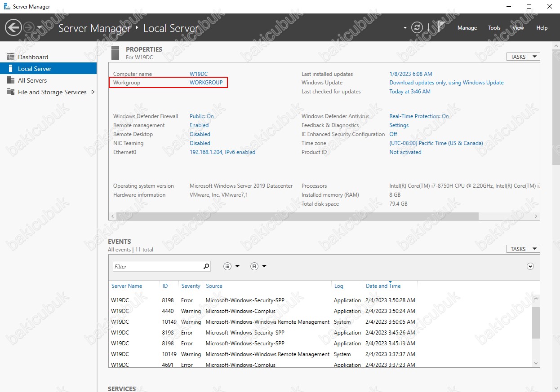Click the Local Server breadcrumb title
Viewport: 560px width, 392px height.
click(171, 28)
